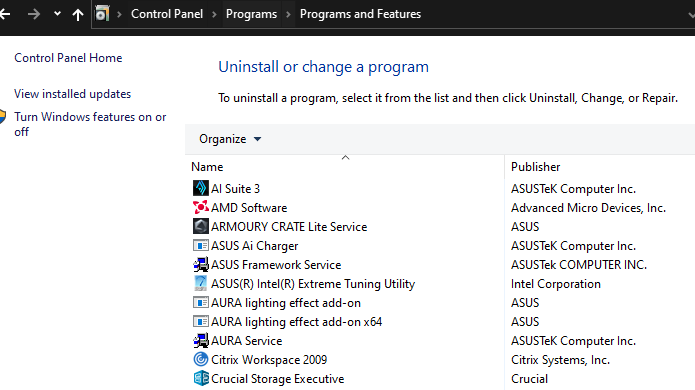Open the Programs breadcrumb
The height and width of the screenshot is (390, 695).
click(x=251, y=14)
